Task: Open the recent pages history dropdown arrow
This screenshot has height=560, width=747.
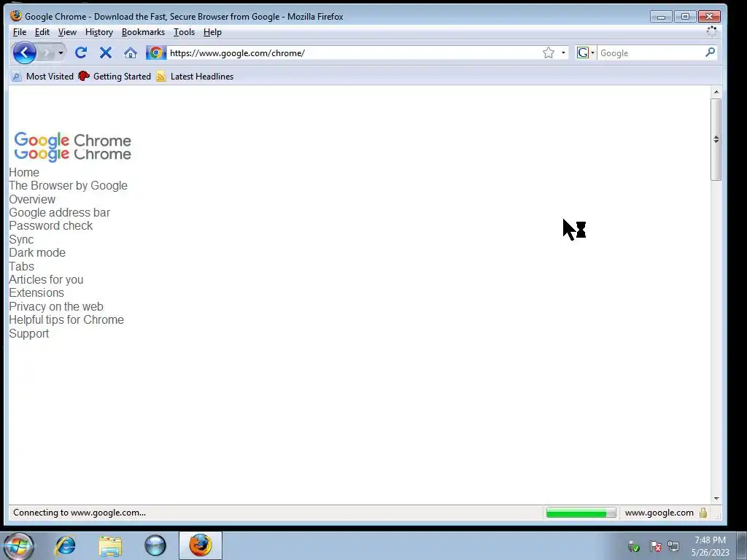Action: pos(61,52)
